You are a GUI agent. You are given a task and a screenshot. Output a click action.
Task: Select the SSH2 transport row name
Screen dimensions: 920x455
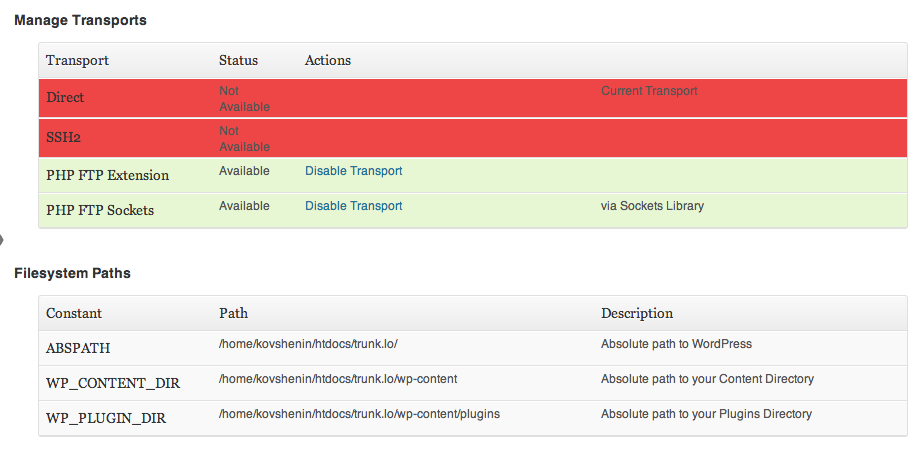coord(63,138)
